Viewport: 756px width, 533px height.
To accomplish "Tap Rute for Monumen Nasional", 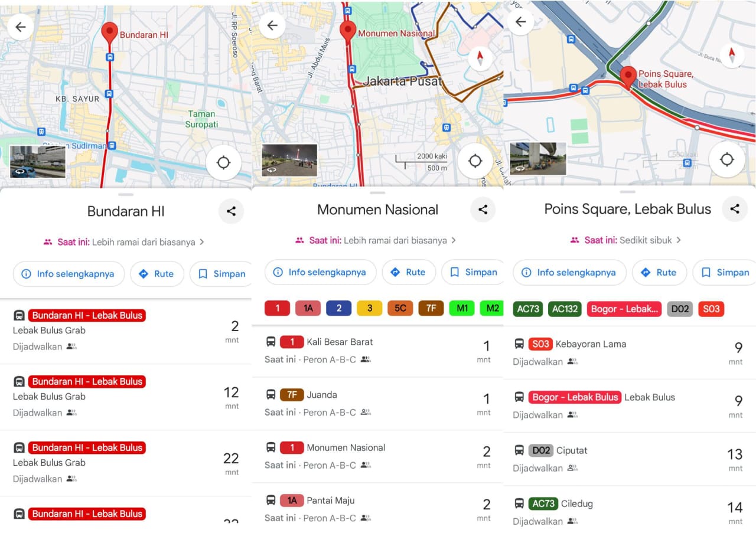I will point(409,272).
